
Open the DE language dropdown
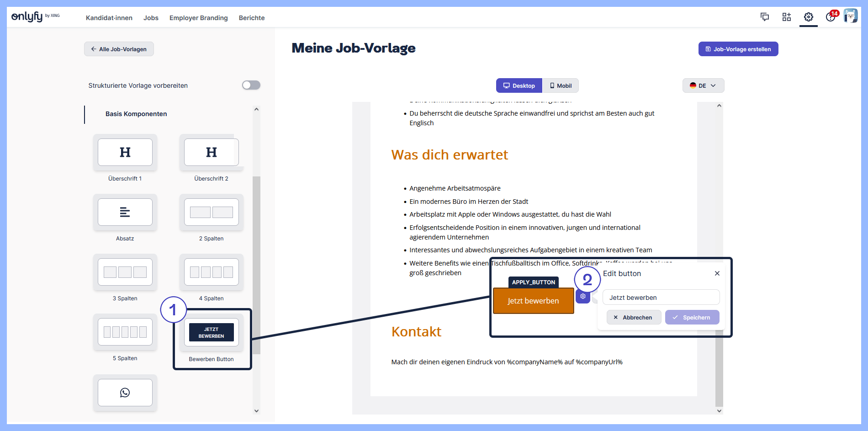pyautogui.click(x=703, y=85)
